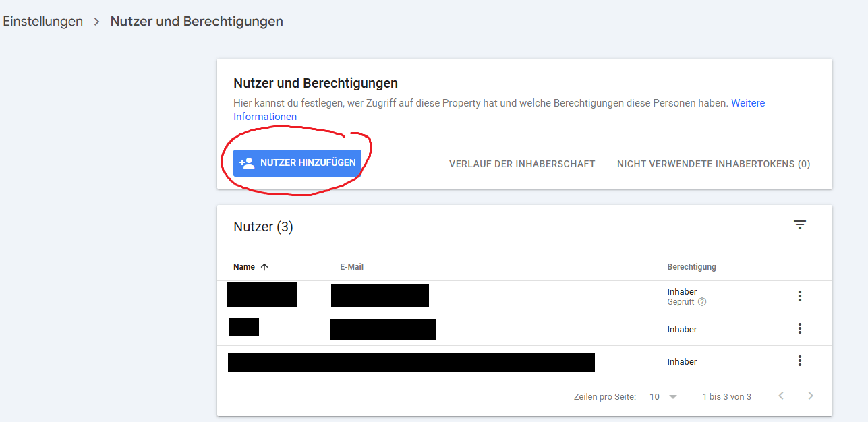This screenshot has width=868, height=422.
Task: Click the Nutzer hinzufügen button
Action: [297, 163]
